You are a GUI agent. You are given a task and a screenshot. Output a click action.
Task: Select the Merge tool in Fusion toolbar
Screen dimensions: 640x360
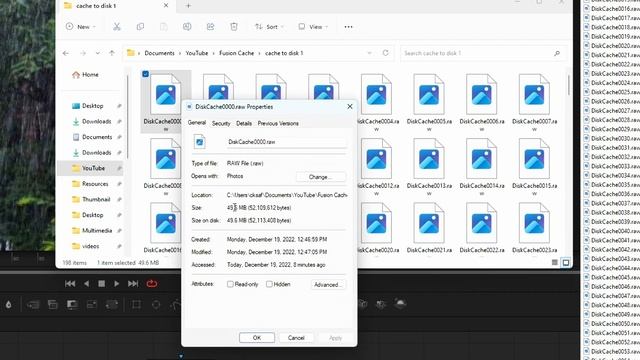click(x=33, y=304)
